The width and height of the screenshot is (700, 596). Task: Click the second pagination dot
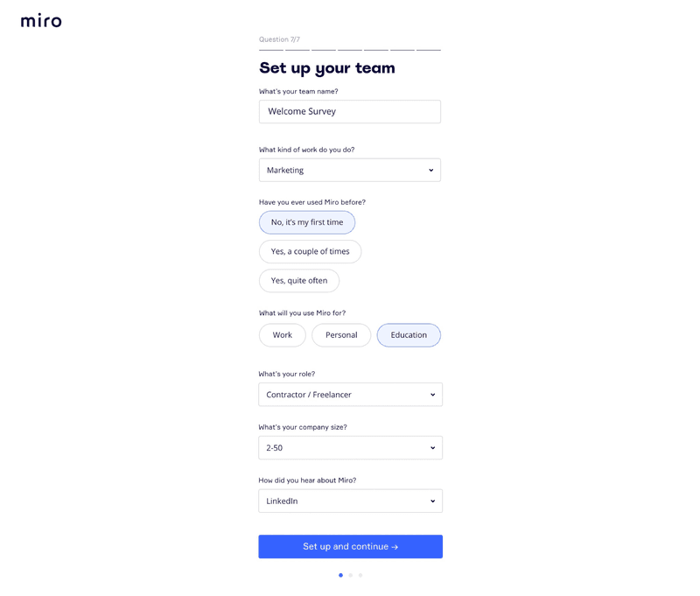tap(350, 575)
